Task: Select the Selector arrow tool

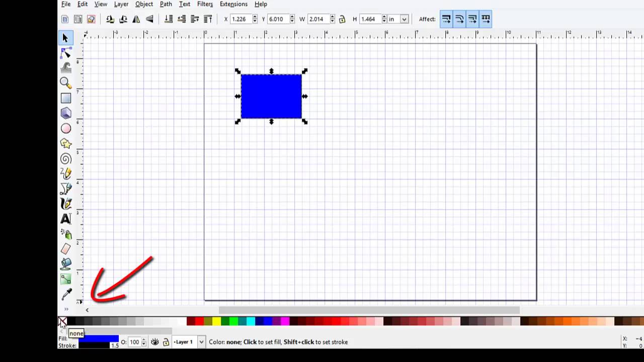Action: 65,38
